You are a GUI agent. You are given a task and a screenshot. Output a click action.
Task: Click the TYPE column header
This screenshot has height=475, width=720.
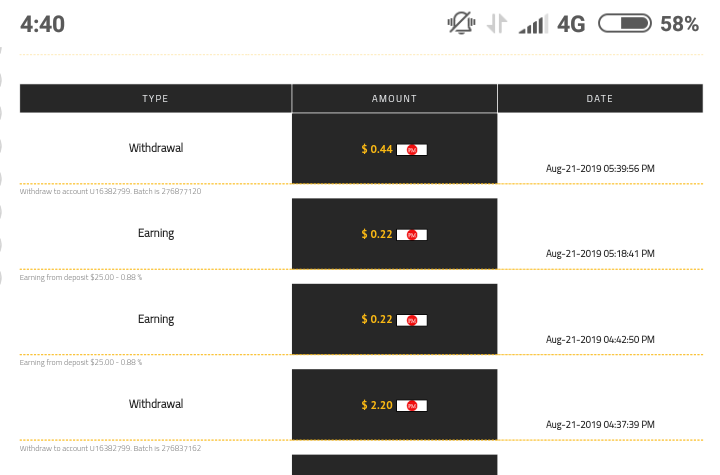[x=155, y=99]
